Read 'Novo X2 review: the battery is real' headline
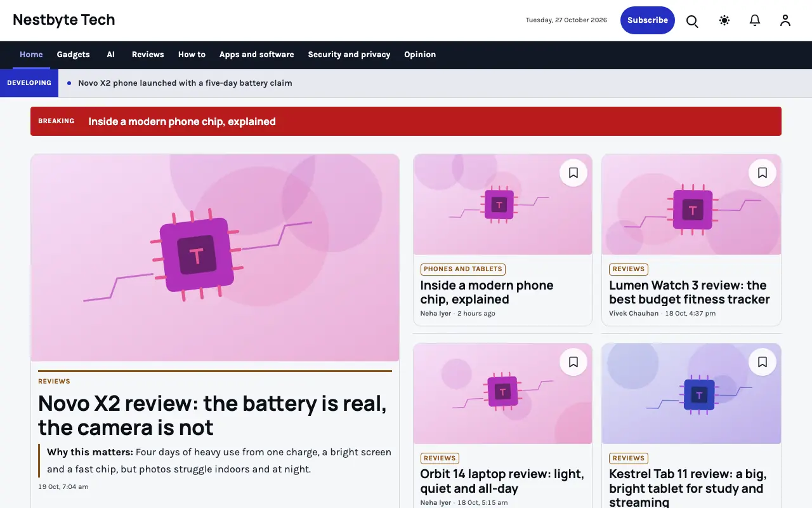Image resolution: width=812 pixels, height=508 pixels. click(213, 415)
